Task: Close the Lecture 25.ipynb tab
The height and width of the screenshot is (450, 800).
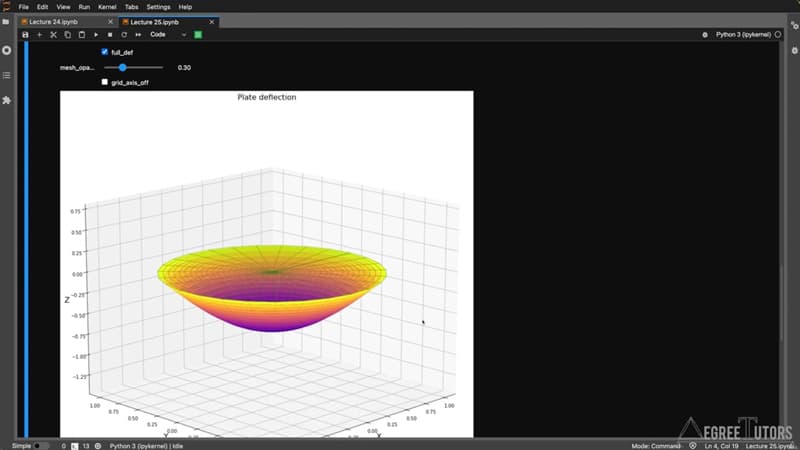Action: click(x=212, y=22)
